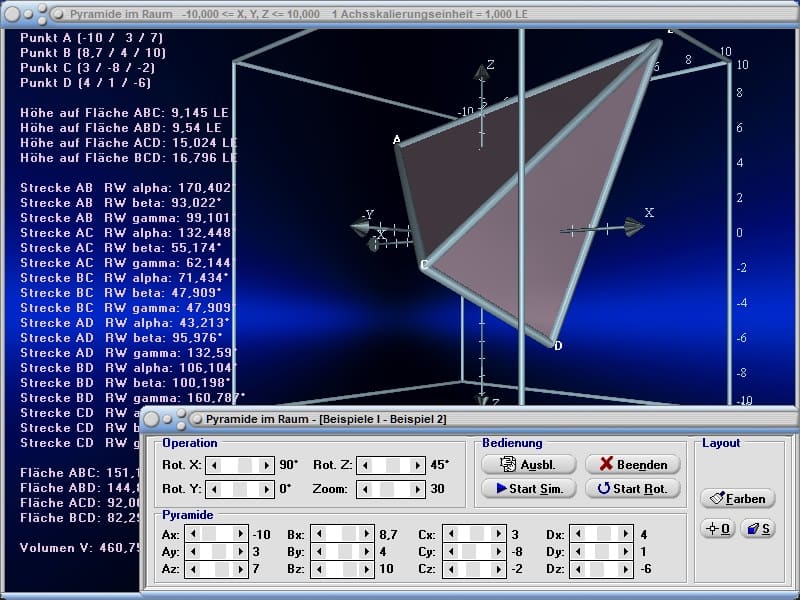The width and height of the screenshot is (800, 600).
Task: Decrease Bz value with left arrow
Action: pos(318,569)
